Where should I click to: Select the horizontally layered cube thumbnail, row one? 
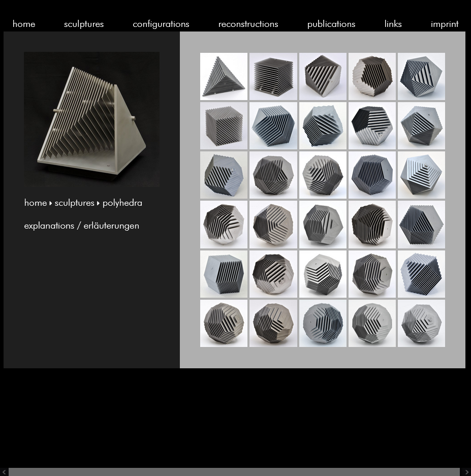point(273,77)
